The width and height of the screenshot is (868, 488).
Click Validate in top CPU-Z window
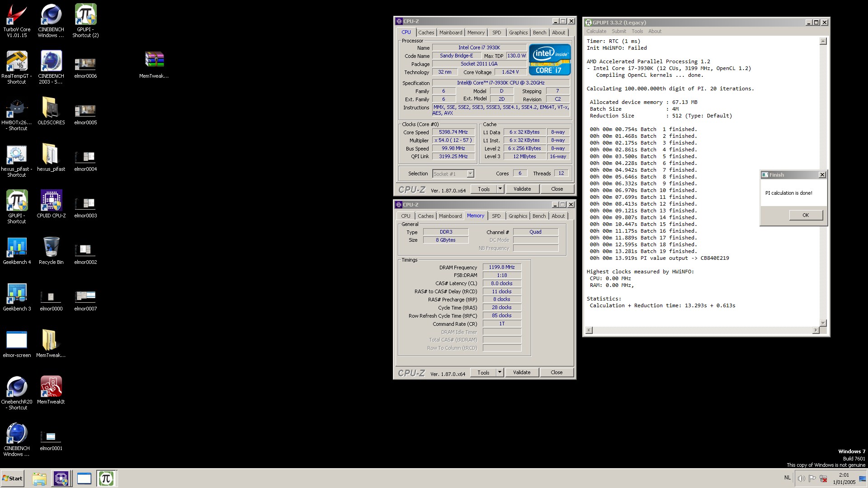coord(522,189)
